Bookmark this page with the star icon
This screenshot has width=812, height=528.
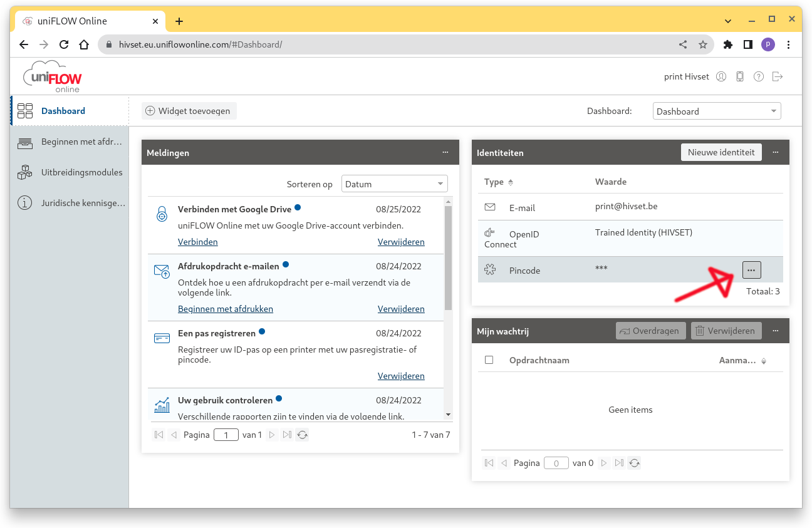[x=703, y=44]
